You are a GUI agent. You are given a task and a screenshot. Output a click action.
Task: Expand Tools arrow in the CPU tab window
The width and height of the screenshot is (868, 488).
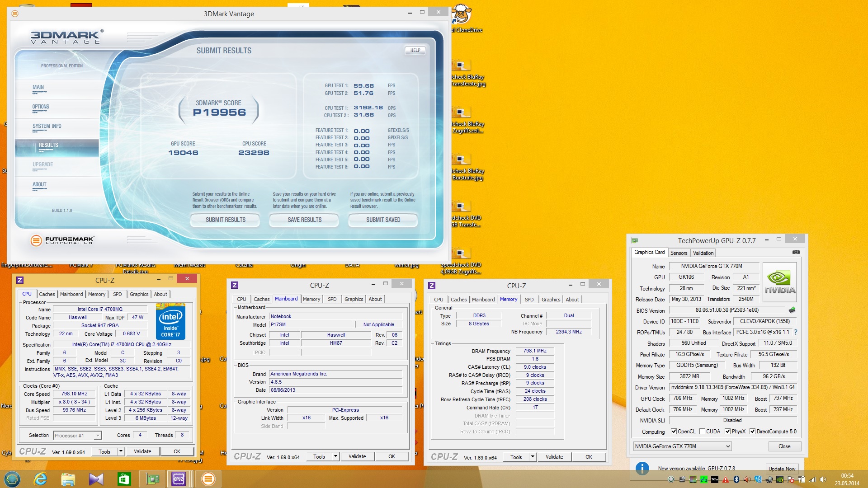pos(121,451)
